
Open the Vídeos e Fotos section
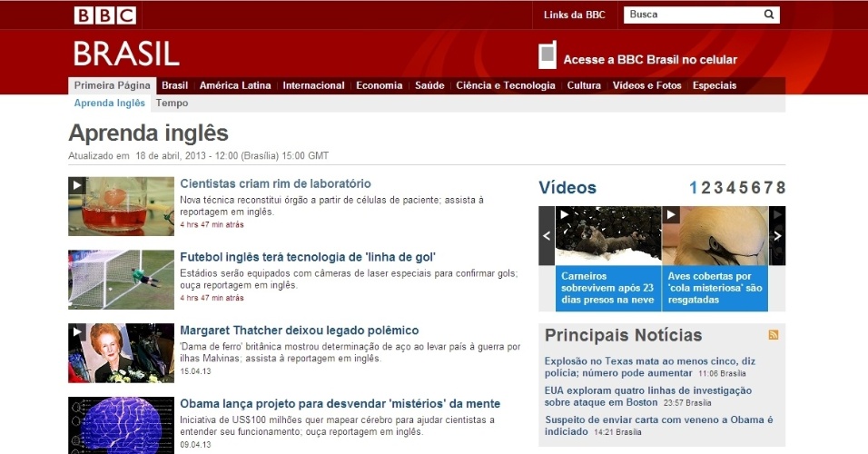click(x=646, y=85)
